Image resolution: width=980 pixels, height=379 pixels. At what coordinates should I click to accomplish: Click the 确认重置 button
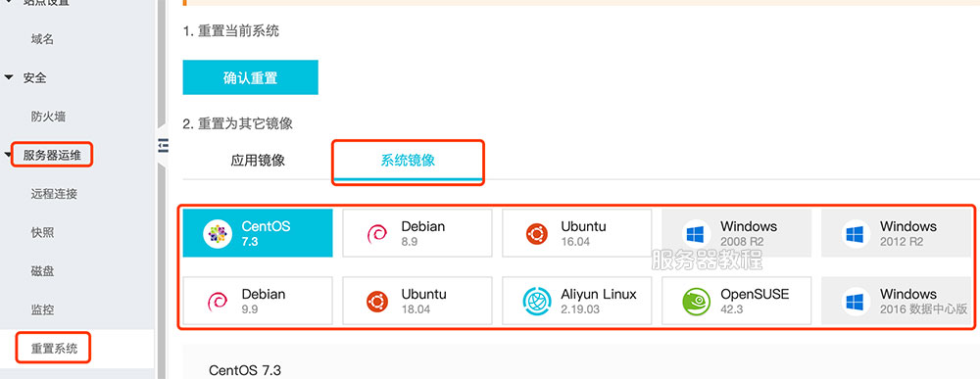pyautogui.click(x=250, y=77)
